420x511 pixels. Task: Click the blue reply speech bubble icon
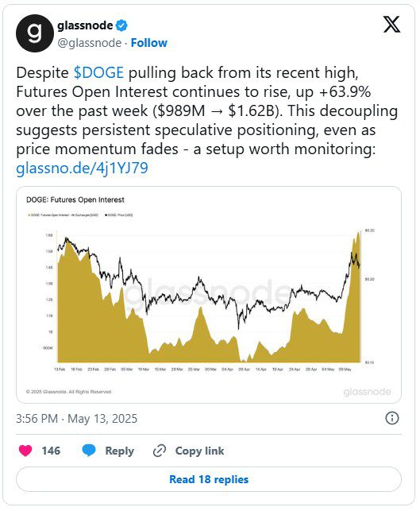click(x=89, y=451)
